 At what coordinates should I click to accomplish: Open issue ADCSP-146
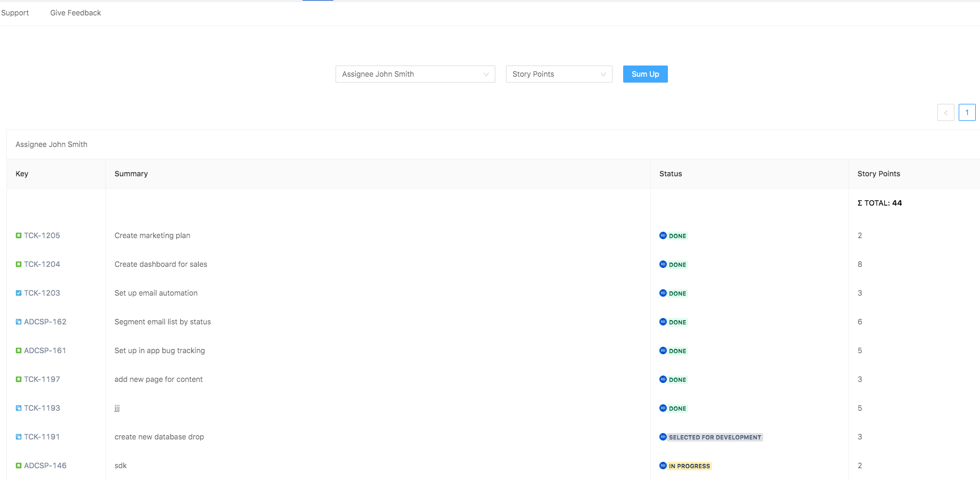pos(45,466)
